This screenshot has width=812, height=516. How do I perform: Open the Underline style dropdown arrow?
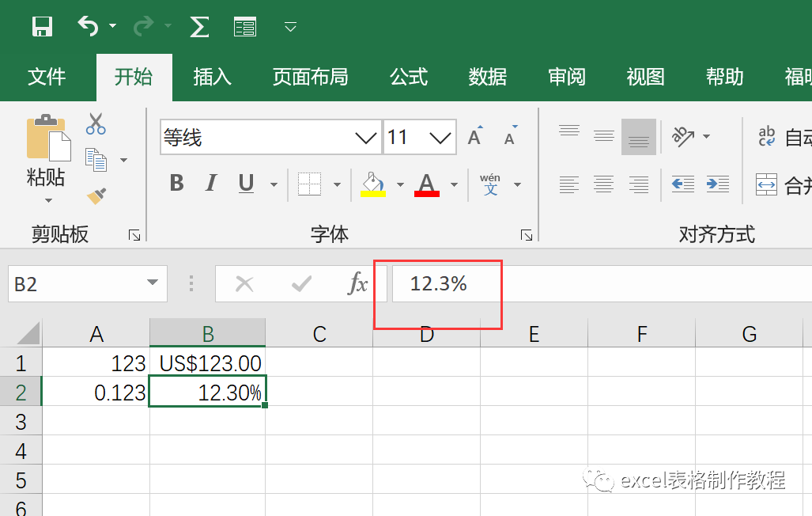click(274, 184)
